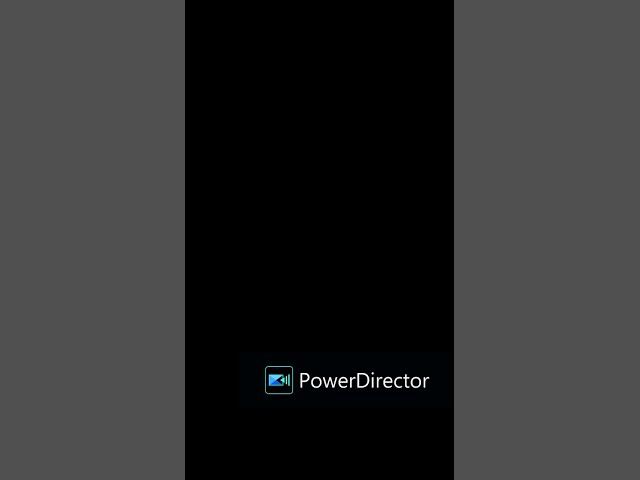Click the 'Director' part of the wordmark
This screenshot has height=480, width=640.
coord(393,380)
